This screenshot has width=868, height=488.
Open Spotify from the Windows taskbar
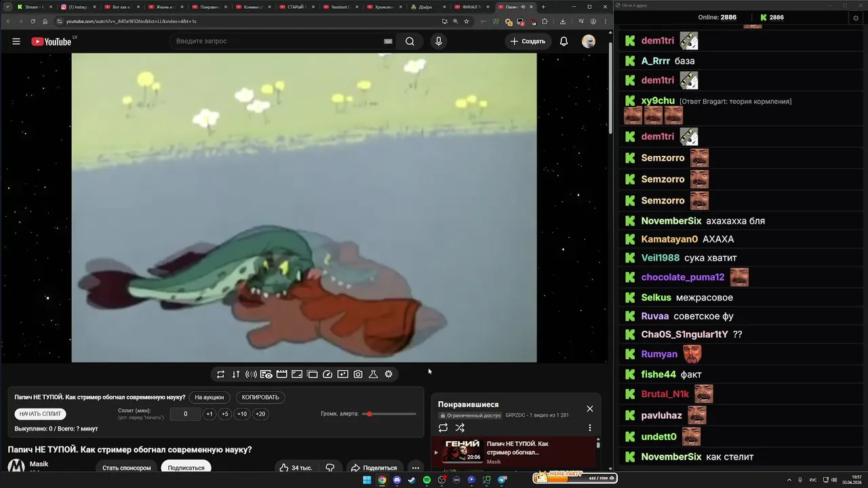pos(427,480)
